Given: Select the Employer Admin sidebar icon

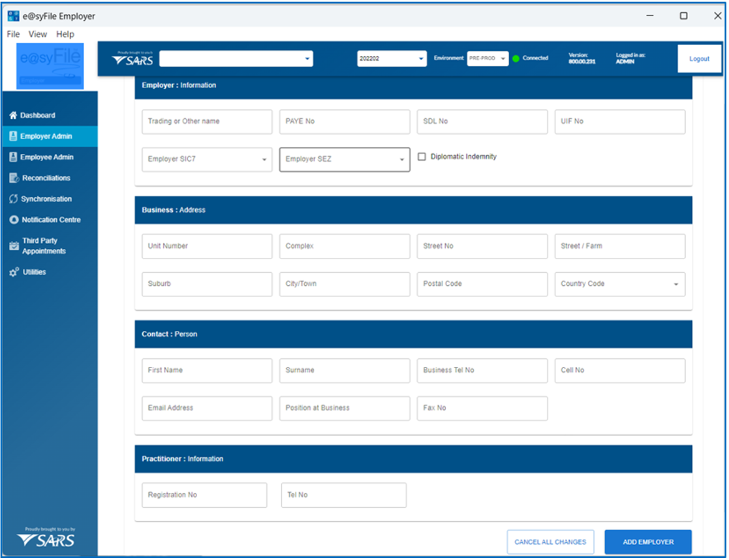Looking at the screenshot, I should pyautogui.click(x=13, y=136).
